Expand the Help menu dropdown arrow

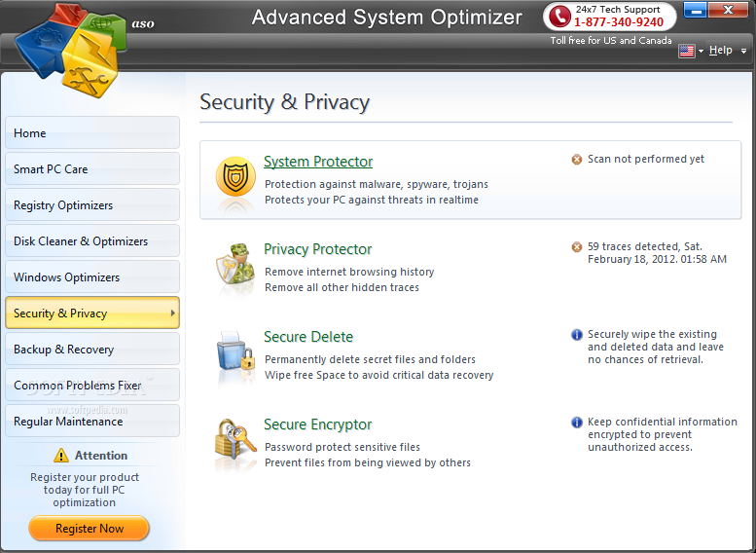click(x=743, y=52)
